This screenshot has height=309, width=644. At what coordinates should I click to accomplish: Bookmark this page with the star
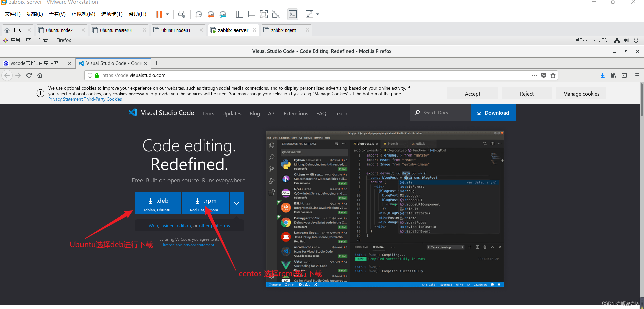553,75
